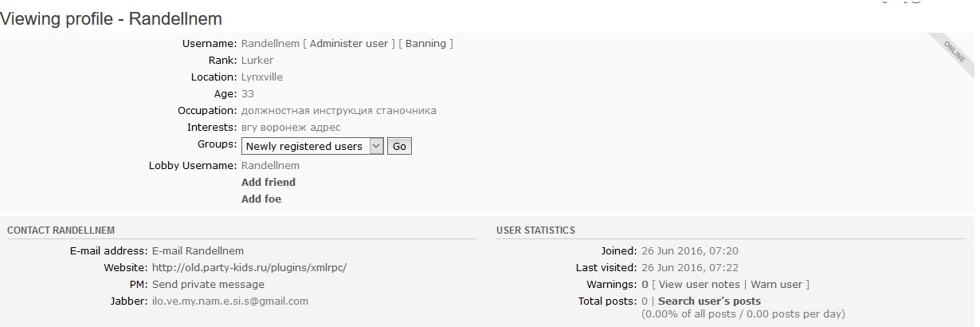Image resolution: width=980 pixels, height=327 pixels.
Task: Click Add foe
Action: (x=261, y=199)
